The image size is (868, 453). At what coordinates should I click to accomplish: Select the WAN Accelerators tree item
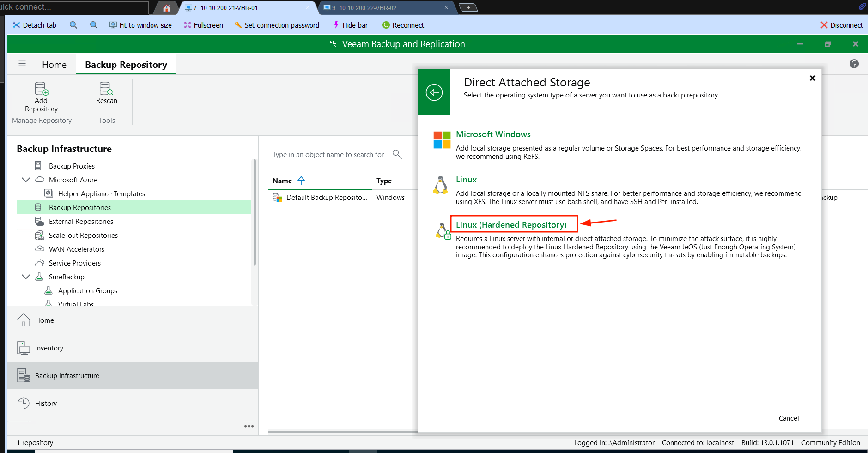(77, 249)
